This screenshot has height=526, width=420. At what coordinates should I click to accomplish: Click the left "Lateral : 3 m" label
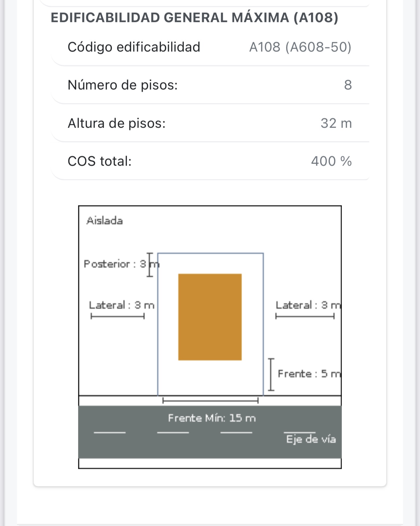121,305
